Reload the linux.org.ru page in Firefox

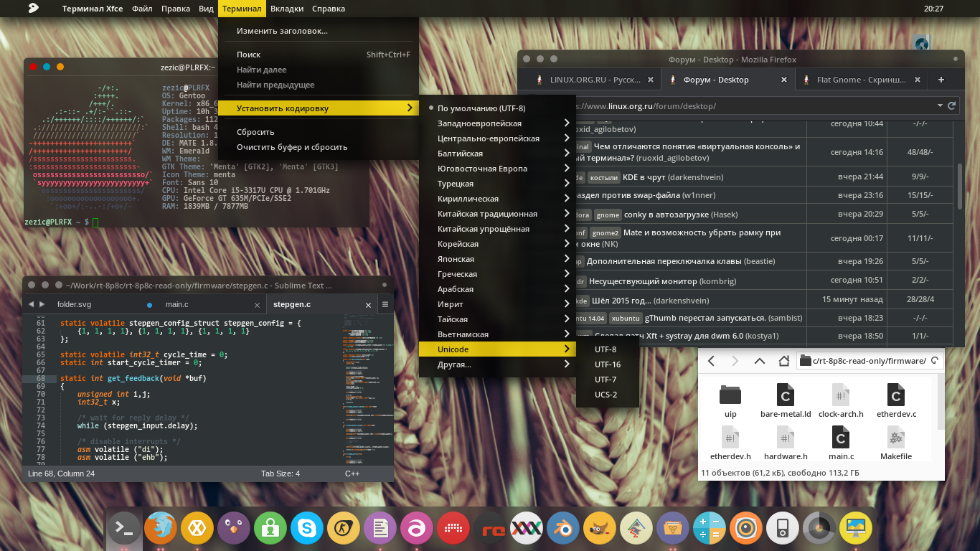pyautogui.click(x=952, y=105)
